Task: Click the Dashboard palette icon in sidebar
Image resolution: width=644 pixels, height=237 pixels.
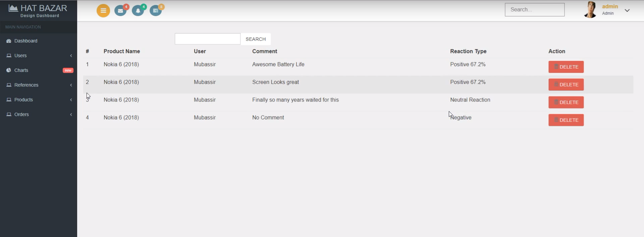Action: pyautogui.click(x=9, y=41)
